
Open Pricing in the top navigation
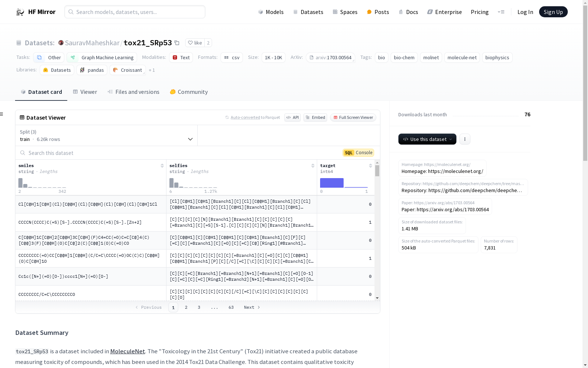pyautogui.click(x=480, y=12)
